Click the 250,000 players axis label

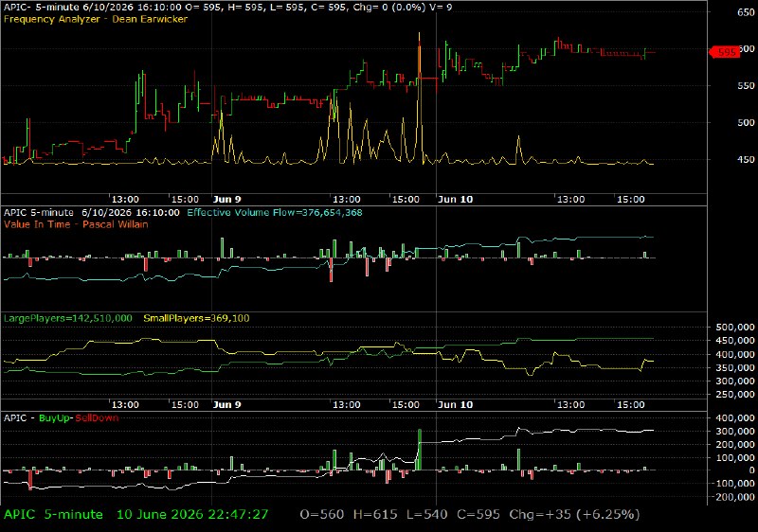click(x=735, y=395)
